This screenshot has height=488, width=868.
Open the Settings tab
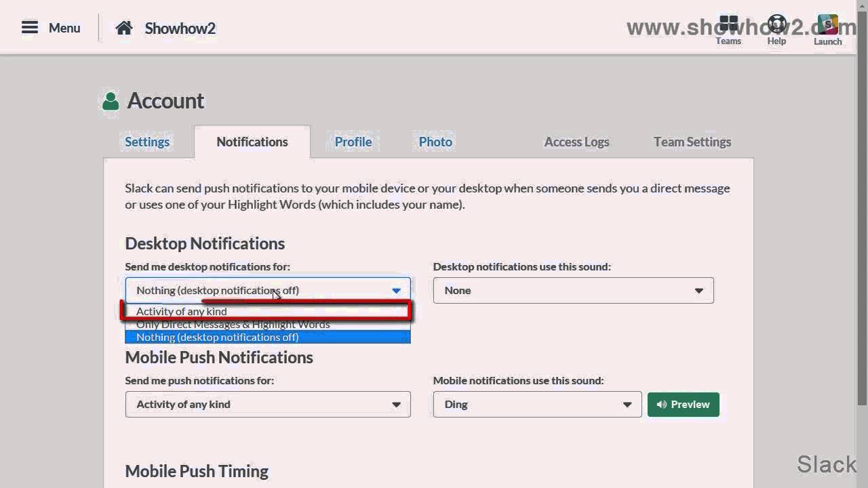pos(147,142)
